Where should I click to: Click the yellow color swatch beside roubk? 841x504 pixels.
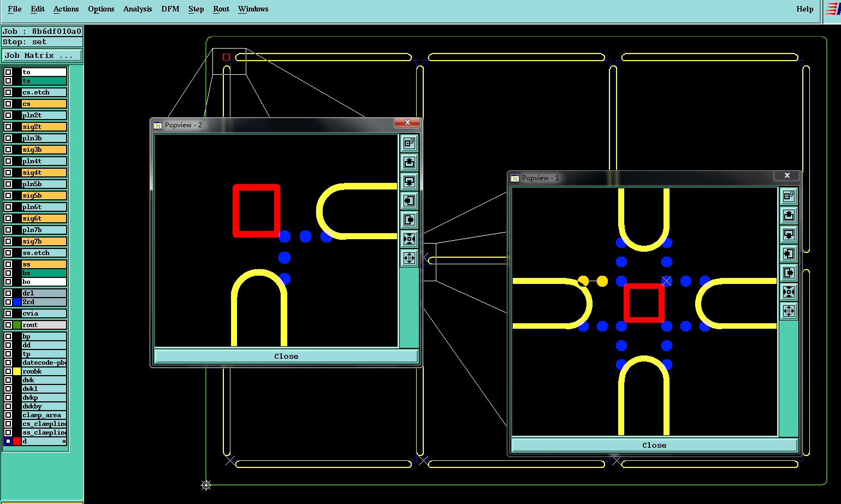point(17,371)
